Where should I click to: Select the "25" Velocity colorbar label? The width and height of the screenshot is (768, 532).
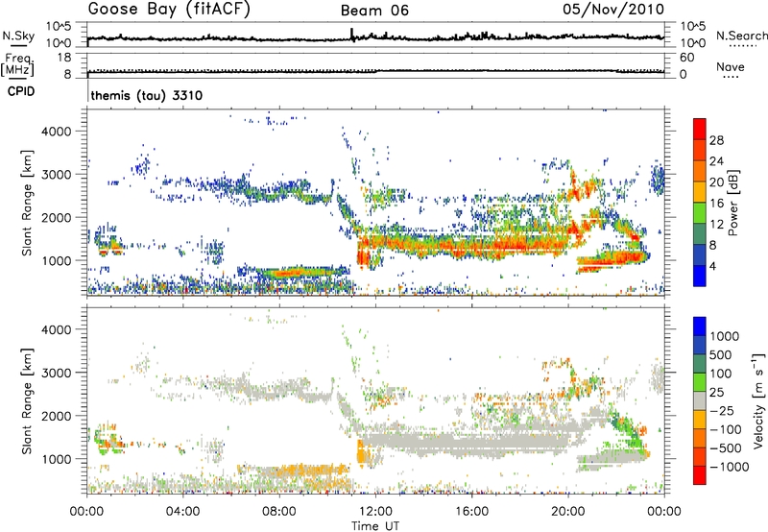coord(717,392)
